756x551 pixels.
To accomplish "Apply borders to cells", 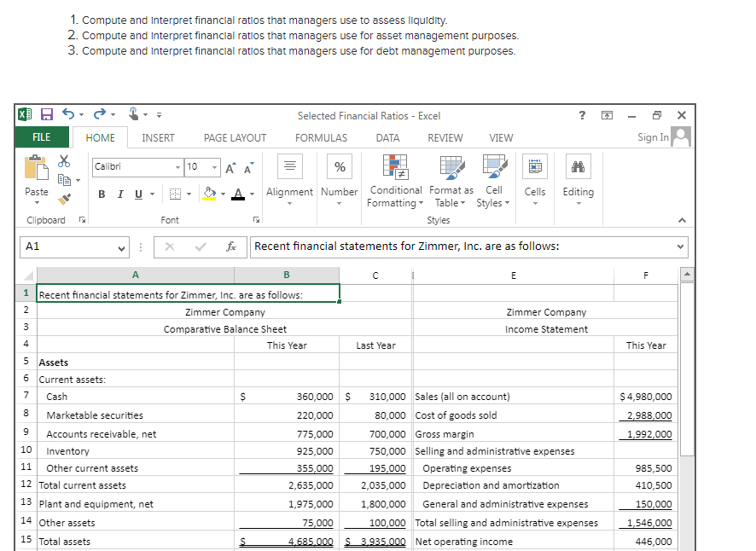I will tap(176, 194).
